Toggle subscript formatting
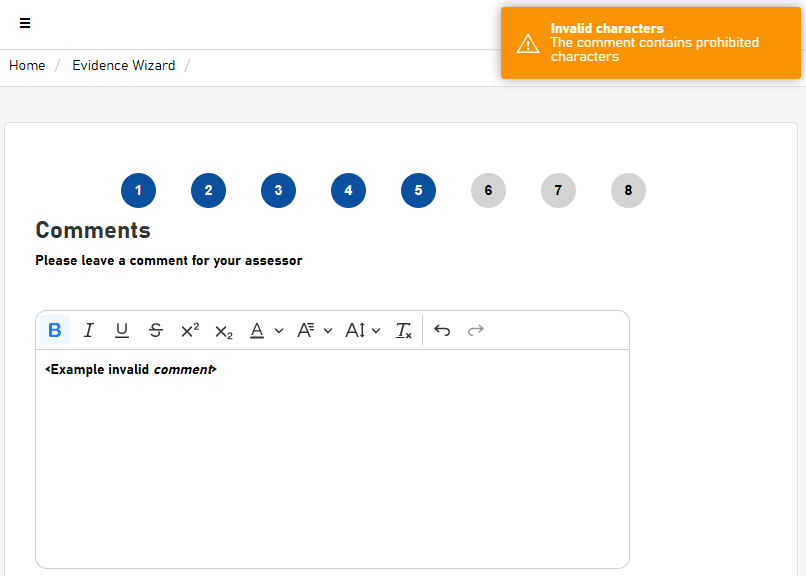806x576 pixels. [223, 331]
